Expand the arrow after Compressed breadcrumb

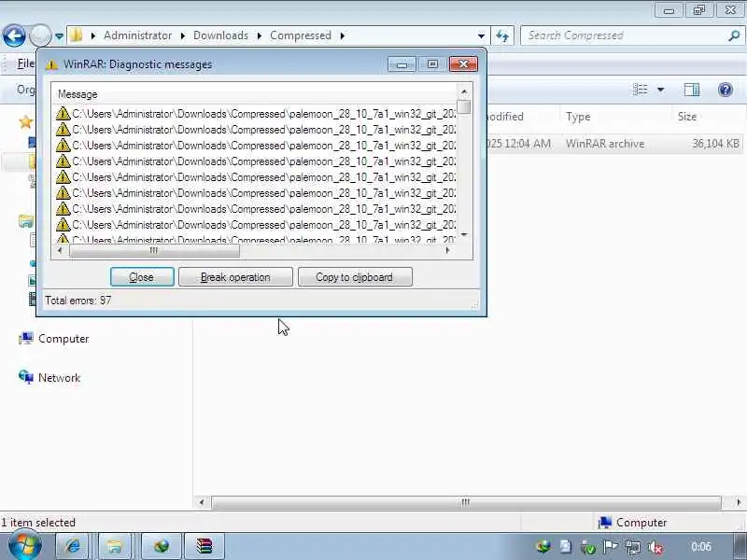coord(342,35)
